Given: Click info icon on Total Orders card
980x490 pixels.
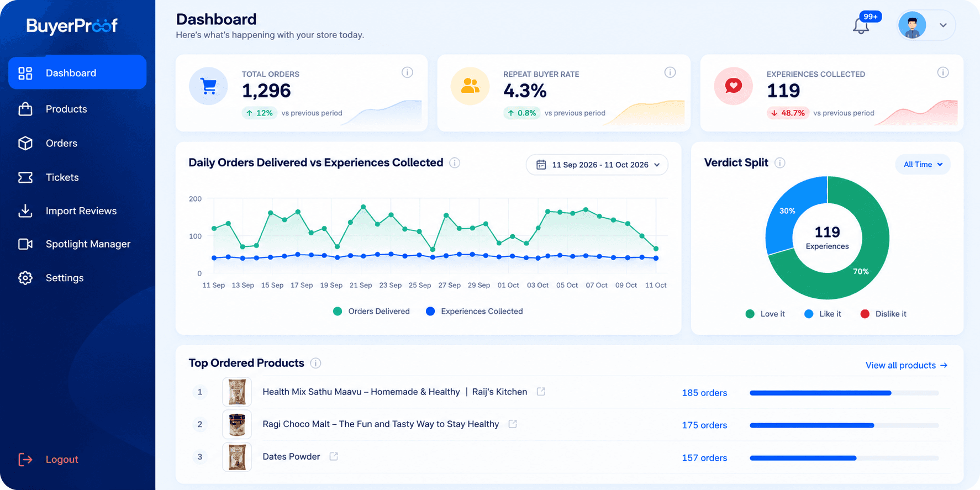Looking at the screenshot, I should (407, 72).
